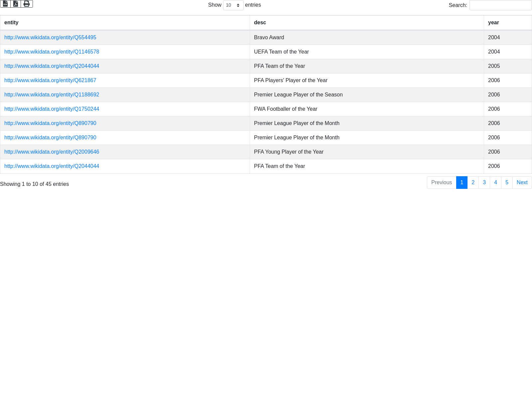The image size is (532, 399).
Task: Select current page 1 button
Action: 462,183
